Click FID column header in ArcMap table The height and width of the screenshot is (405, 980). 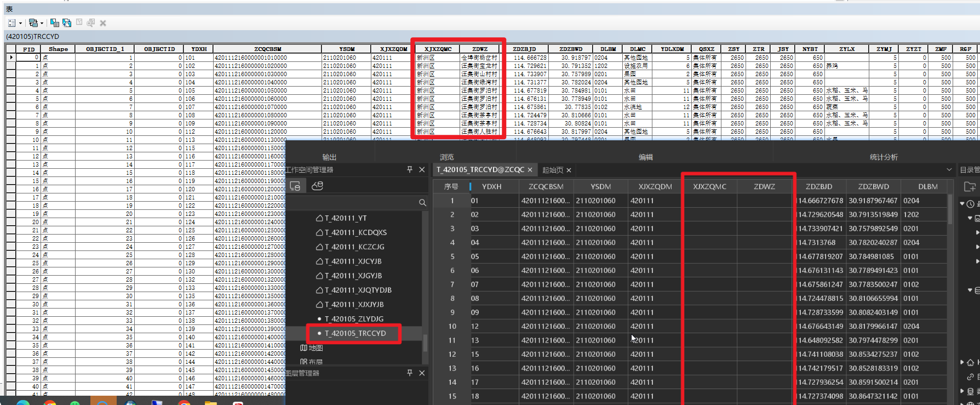[29, 49]
